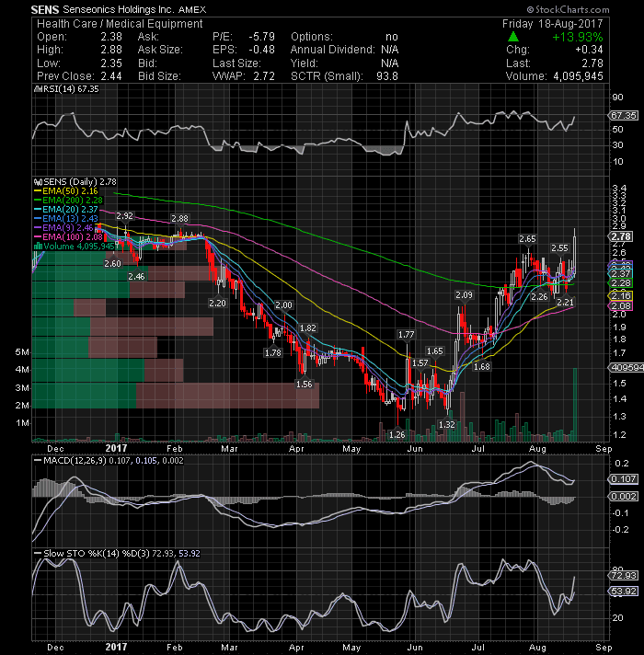The width and height of the screenshot is (644, 655).
Task: Click the Open value 2.38
Action: coord(111,37)
